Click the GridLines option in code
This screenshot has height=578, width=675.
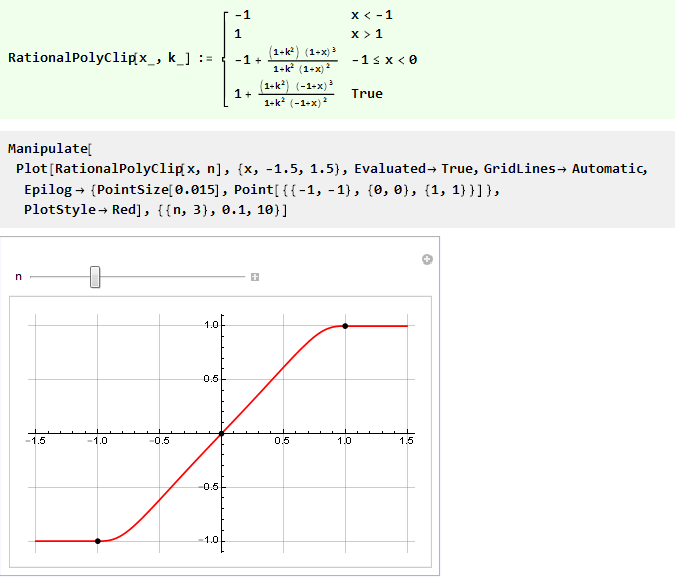(520, 169)
